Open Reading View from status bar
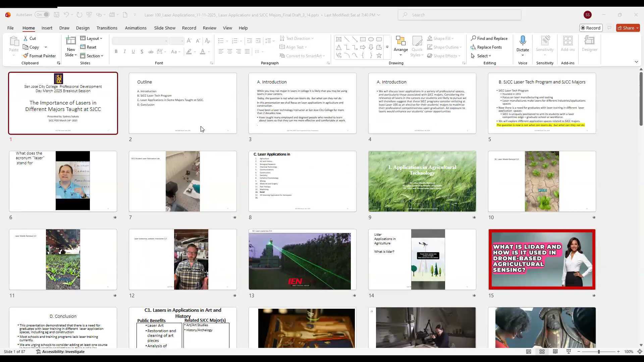The image size is (644, 362). [x=555, y=352]
